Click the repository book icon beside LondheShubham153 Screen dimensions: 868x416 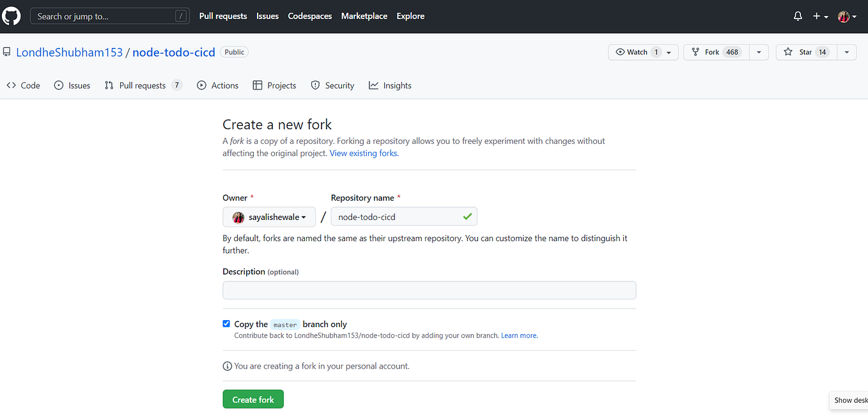7,52
